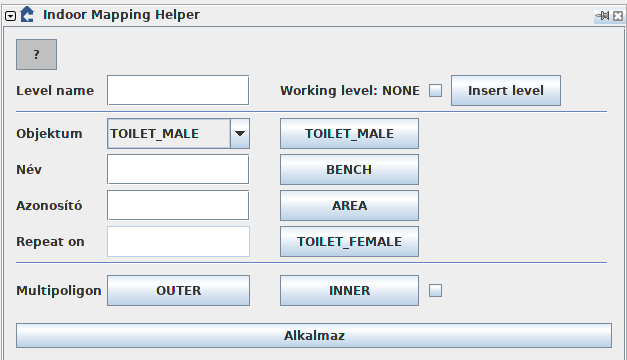The width and height of the screenshot is (627, 360).
Task: Enable the checkbox beside INNER button
Action: [x=435, y=290]
